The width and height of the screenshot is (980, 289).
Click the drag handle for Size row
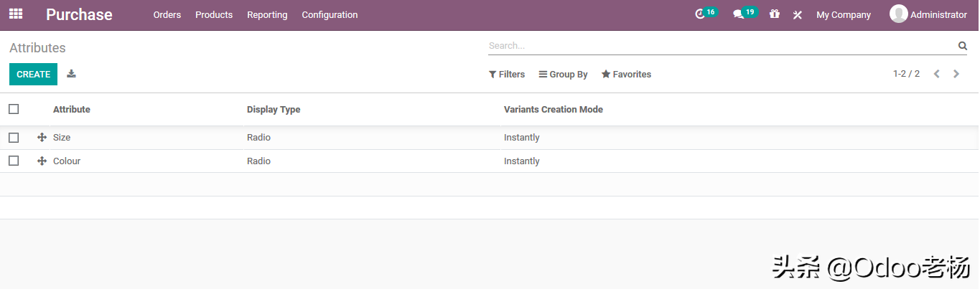coord(42,138)
